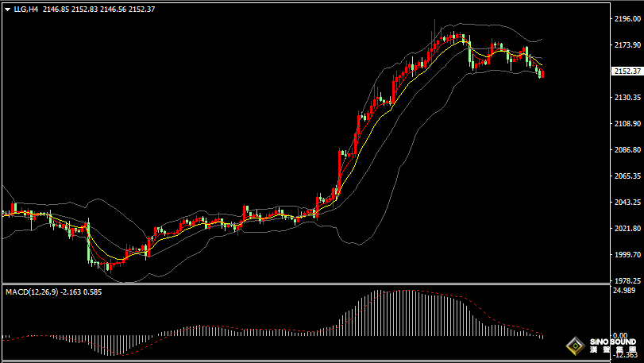The image size is (644, 363).
Task: Click the current price tag 2152.37
Action: click(628, 71)
